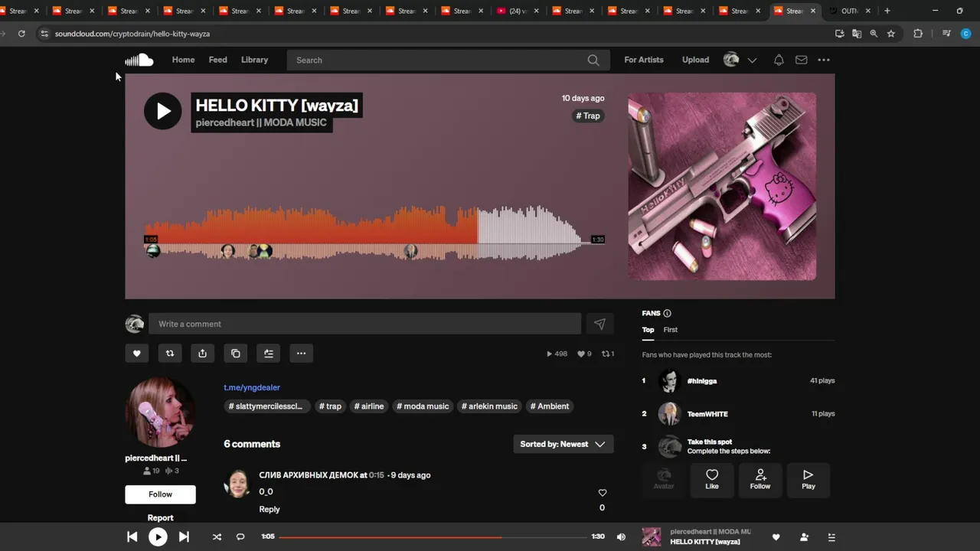Click the # moda music tag

tap(423, 406)
